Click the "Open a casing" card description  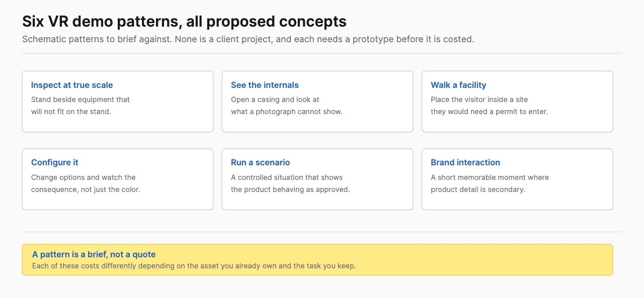[x=287, y=106]
